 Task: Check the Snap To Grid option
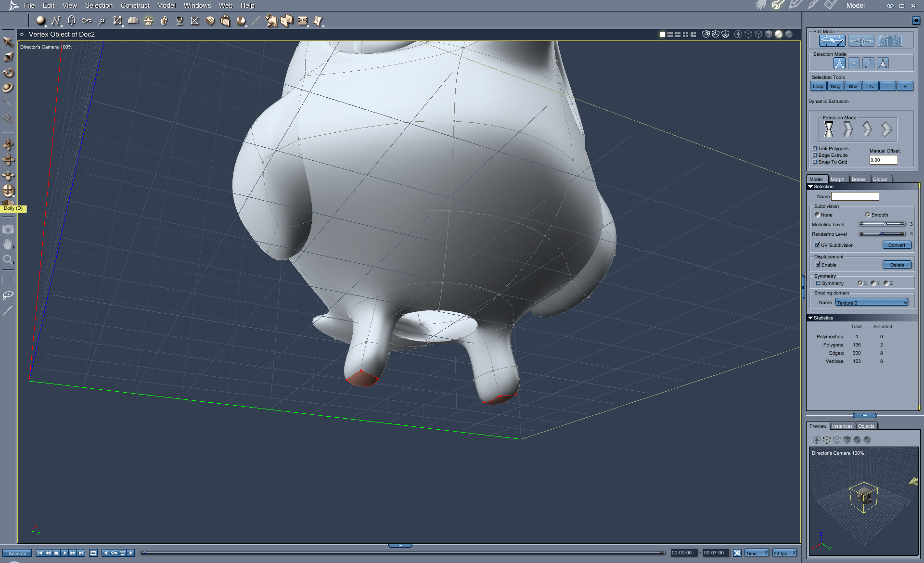pyautogui.click(x=815, y=162)
